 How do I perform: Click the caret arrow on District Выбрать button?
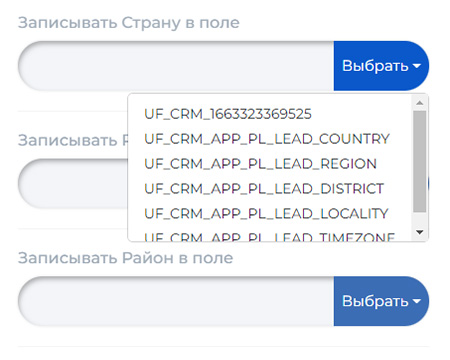pos(417,301)
